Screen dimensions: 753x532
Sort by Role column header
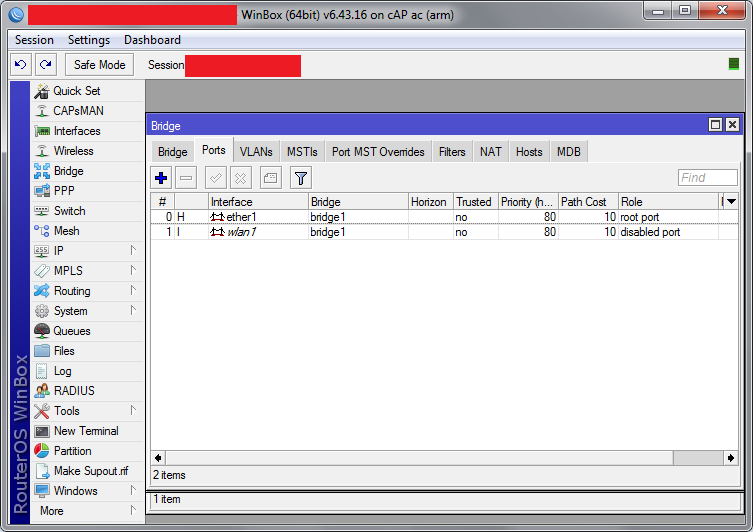[x=668, y=202]
